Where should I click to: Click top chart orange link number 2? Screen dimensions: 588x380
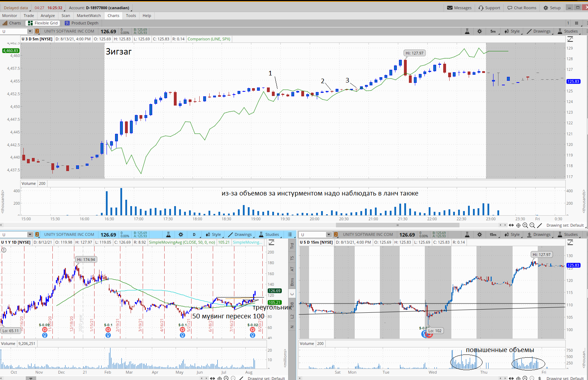point(37,31)
